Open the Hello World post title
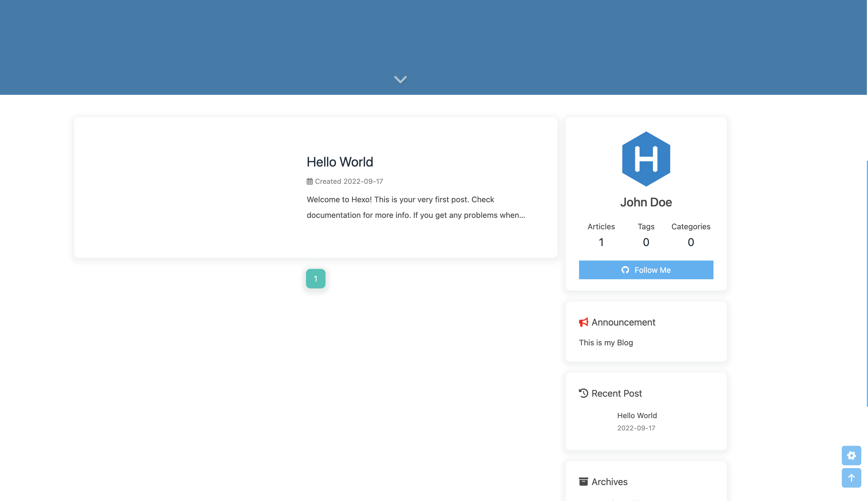Viewport: 868px width, 501px height. (x=339, y=162)
